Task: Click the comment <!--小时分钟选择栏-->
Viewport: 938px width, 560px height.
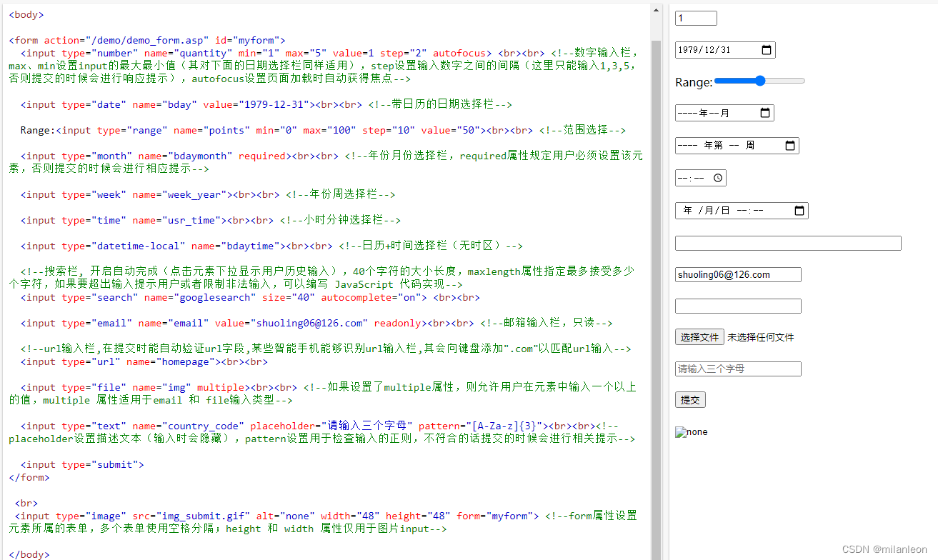Action: tap(340, 220)
